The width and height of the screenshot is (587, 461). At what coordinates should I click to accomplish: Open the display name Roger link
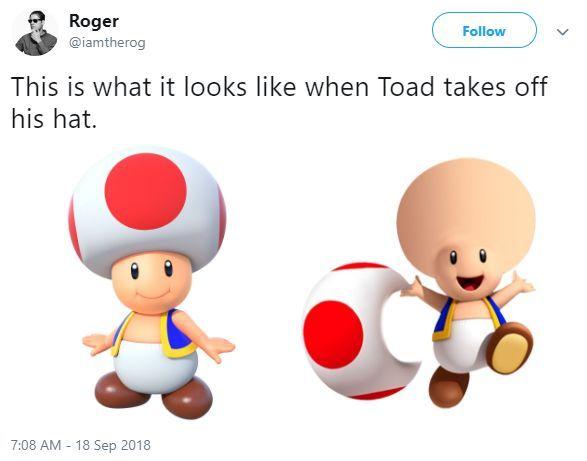coord(94,21)
